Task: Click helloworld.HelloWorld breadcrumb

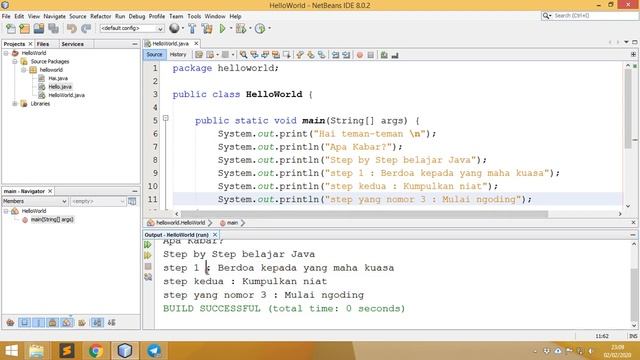Action: 180,223
